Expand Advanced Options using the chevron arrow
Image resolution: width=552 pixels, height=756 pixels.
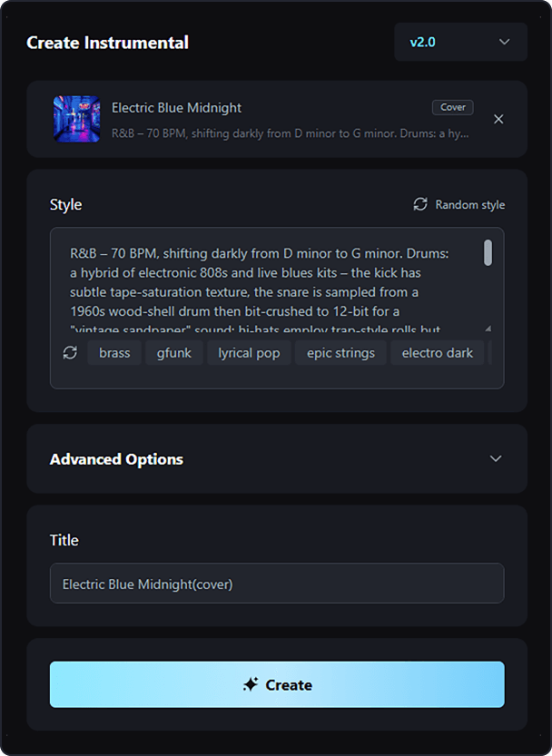tap(496, 458)
